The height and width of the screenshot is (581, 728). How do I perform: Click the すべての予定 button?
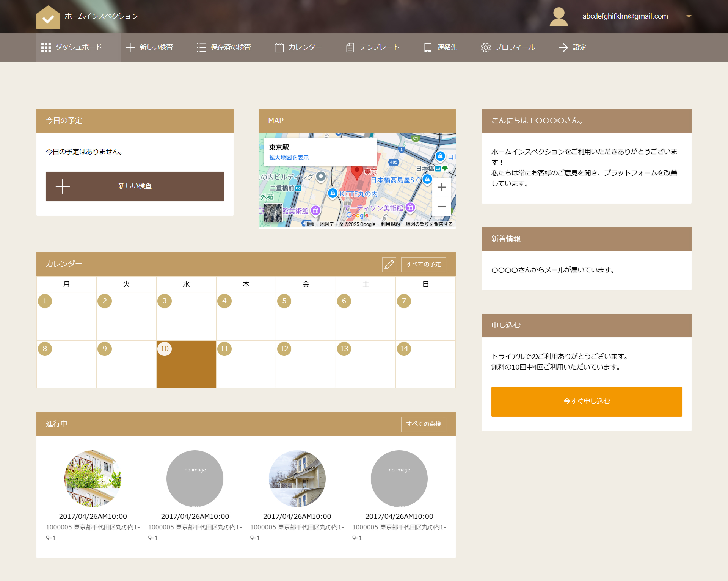pos(424,264)
